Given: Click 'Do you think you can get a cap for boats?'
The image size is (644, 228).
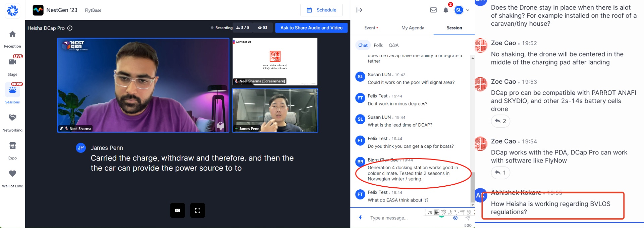Looking at the screenshot, I should tap(411, 146).
